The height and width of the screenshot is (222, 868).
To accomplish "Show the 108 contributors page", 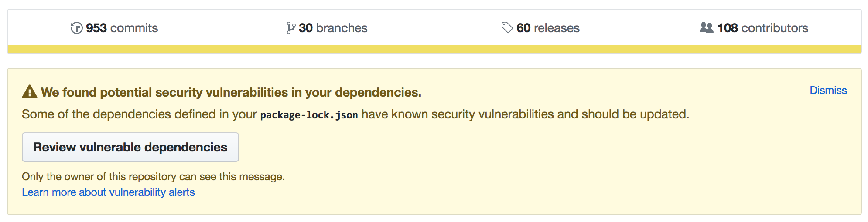I will point(754,28).
